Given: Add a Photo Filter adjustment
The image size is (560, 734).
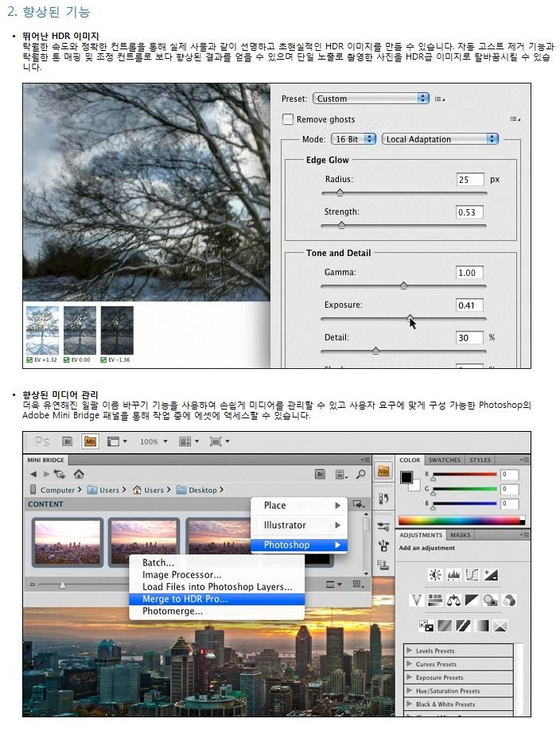Looking at the screenshot, I should [490, 600].
